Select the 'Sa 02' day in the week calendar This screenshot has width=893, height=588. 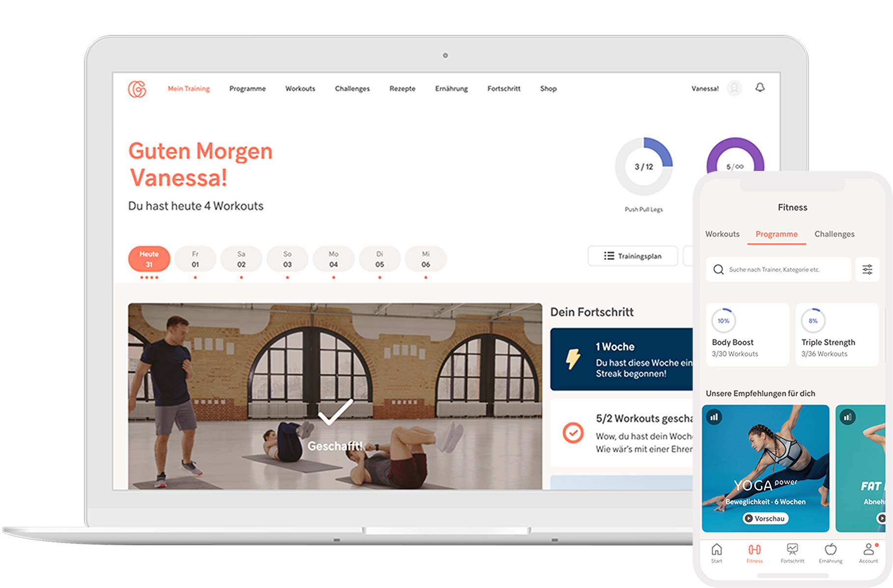coord(241,259)
